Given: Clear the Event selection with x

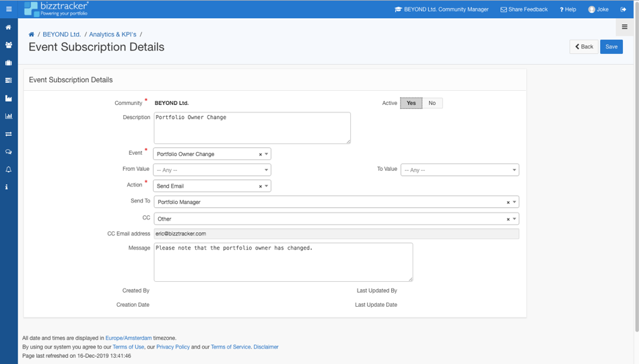Looking at the screenshot, I should coord(261,154).
